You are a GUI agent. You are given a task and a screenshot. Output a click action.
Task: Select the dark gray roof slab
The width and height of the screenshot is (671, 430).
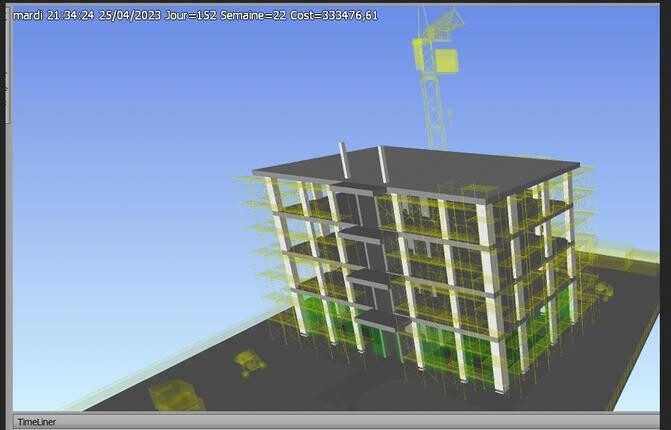(x=417, y=170)
